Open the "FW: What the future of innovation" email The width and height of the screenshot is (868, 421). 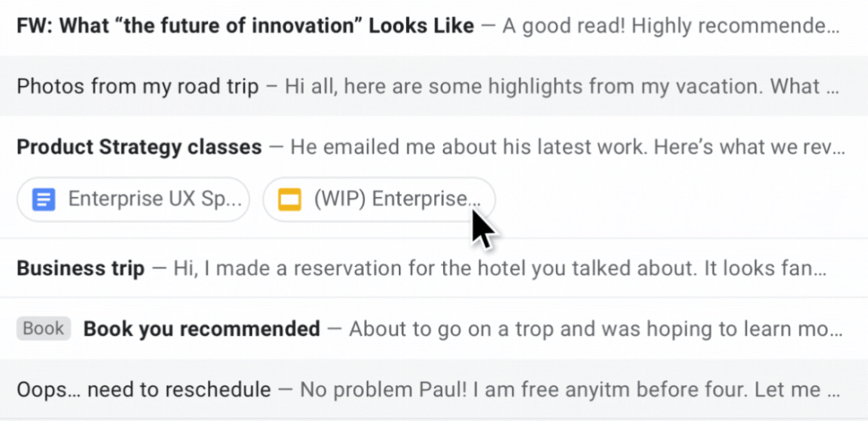pyautogui.click(x=245, y=26)
